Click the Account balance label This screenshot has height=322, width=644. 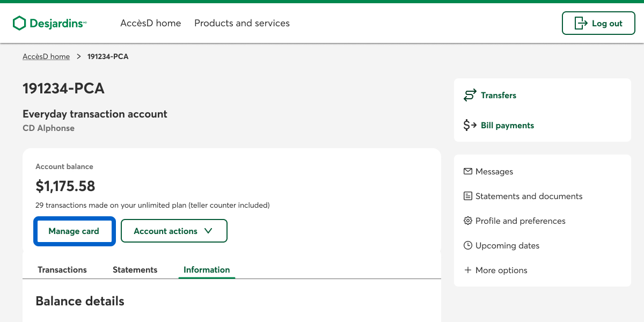(x=64, y=167)
